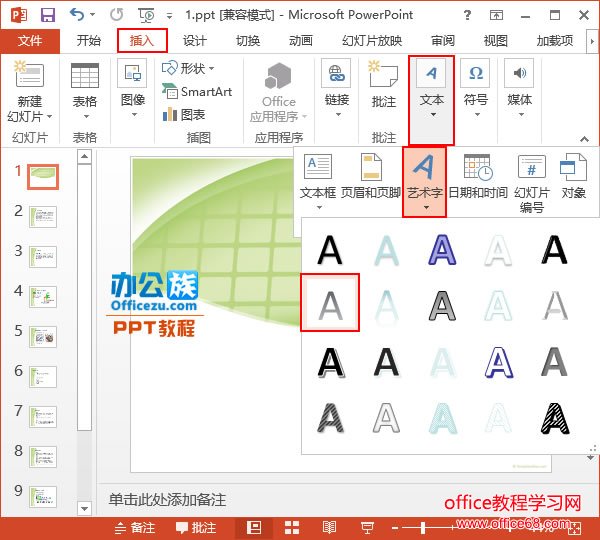
Task: Toggle 备注 notes pane in status bar
Action: [x=135, y=528]
